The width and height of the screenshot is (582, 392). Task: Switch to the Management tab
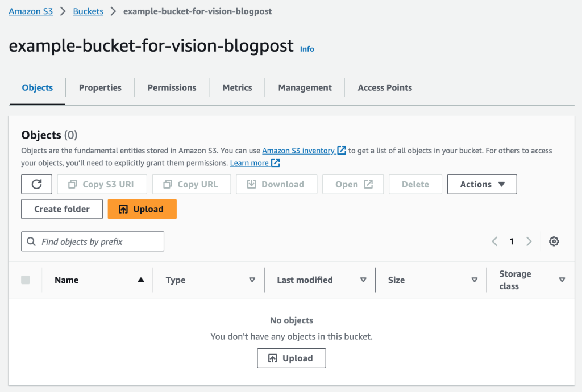coord(305,87)
